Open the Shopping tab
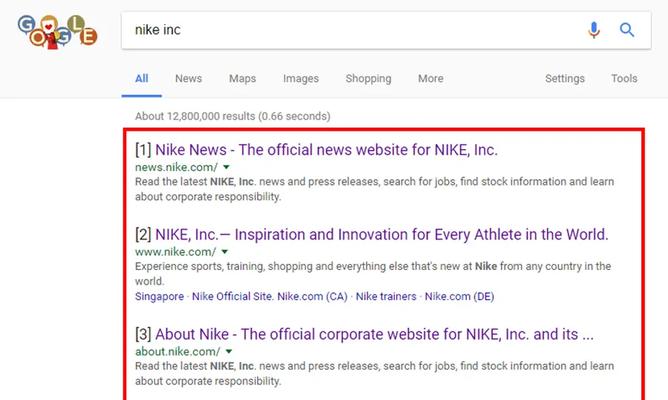This screenshot has height=400, width=668. click(368, 79)
